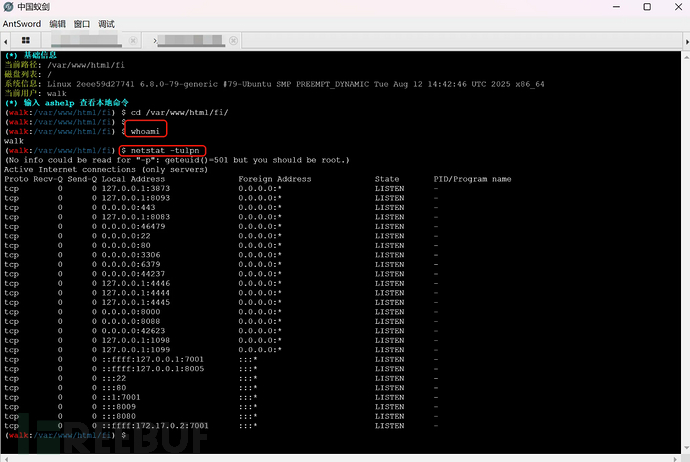The image size is (690, 462).
Task: Minimize the AntSword window
Action: coord(616,7)
